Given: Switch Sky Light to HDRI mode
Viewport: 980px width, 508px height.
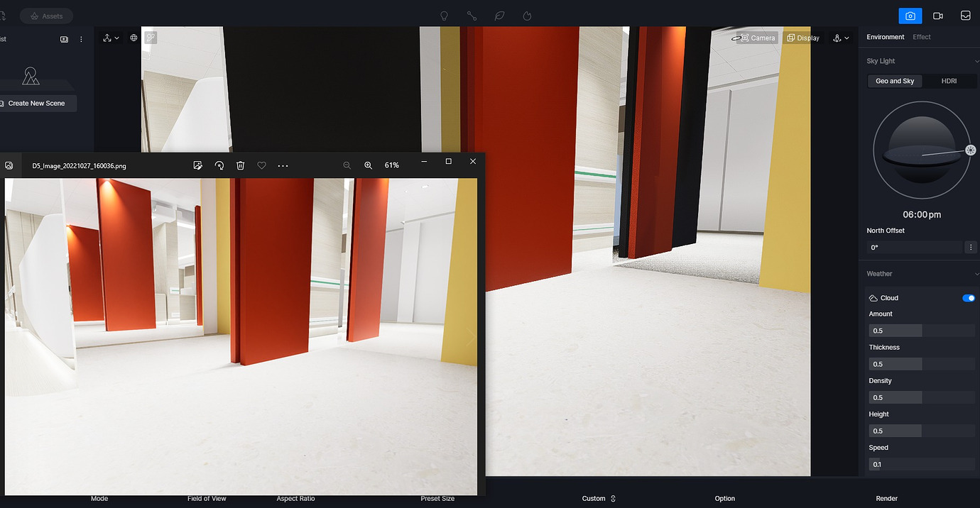Looking at the screenshot, I should click(x=949, y=81).
